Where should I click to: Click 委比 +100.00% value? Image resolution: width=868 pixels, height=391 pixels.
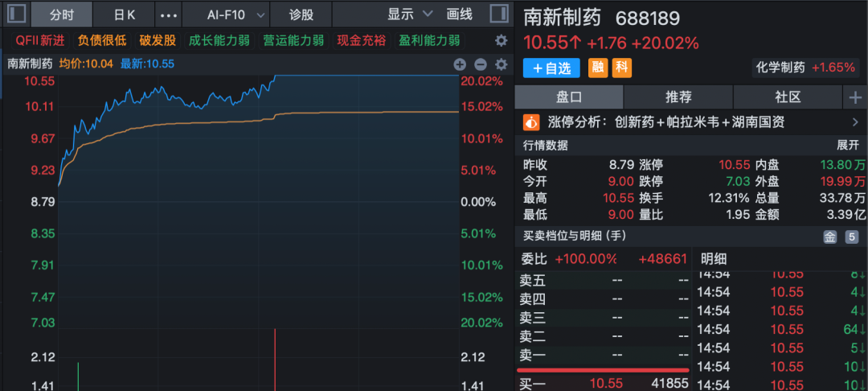click(586, 258)
